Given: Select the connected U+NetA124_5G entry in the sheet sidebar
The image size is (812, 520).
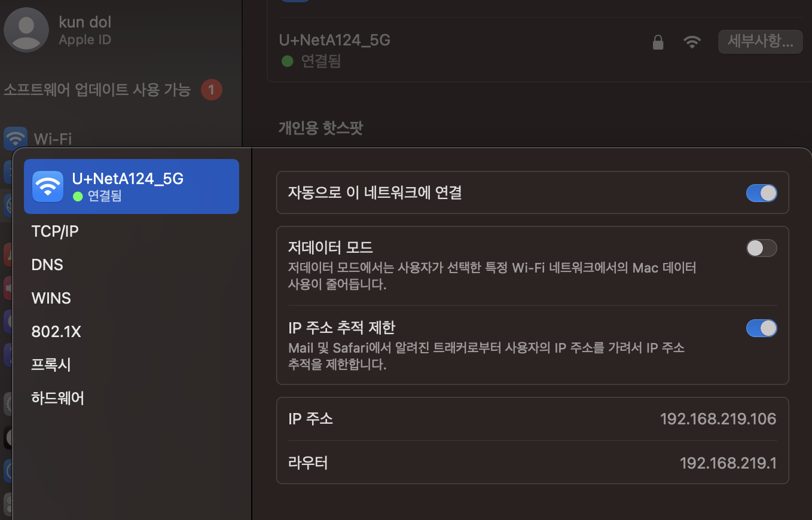Looking at the screenshot, I should 131,186.
